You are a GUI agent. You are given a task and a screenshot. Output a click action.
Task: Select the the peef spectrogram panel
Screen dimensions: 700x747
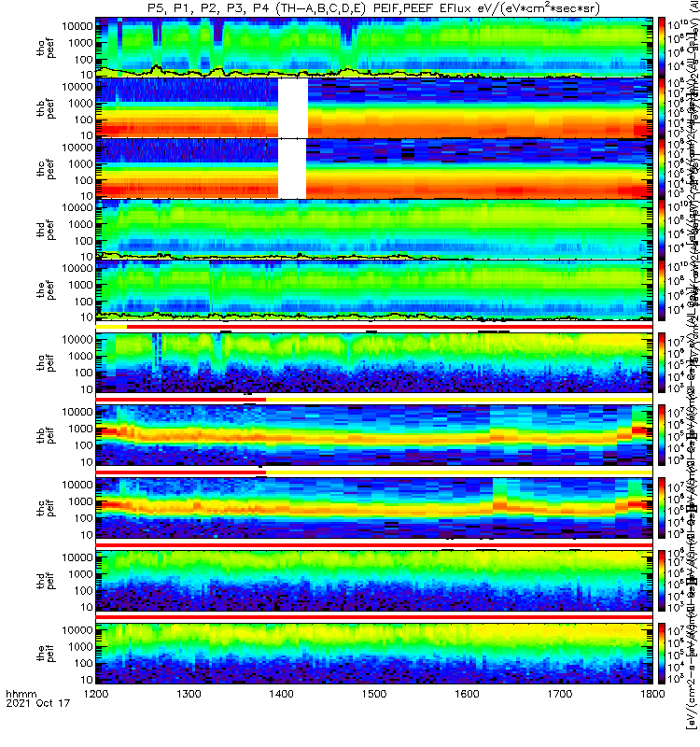(x=374, y=289)
